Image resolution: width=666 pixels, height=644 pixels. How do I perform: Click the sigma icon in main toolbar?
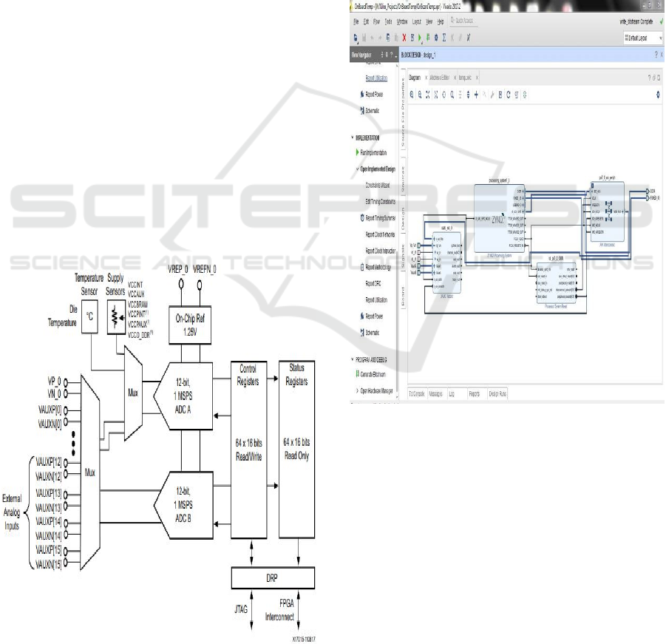click(443, 38)
